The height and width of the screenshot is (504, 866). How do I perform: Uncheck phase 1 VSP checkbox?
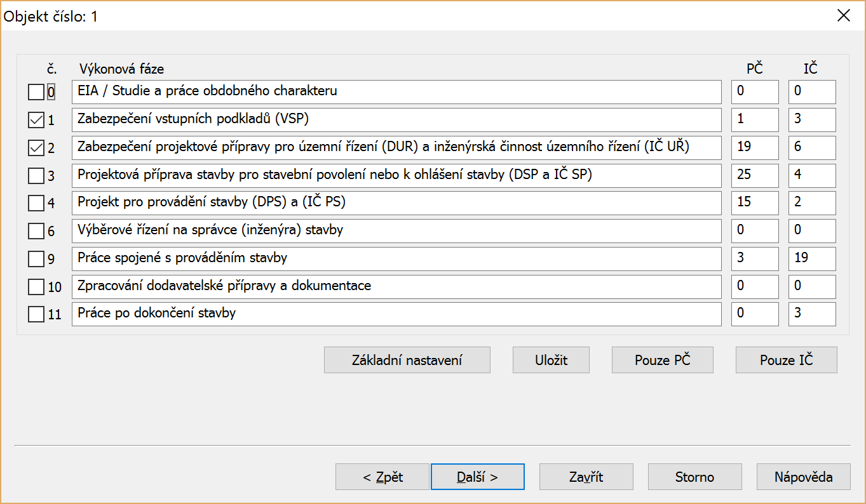coord(36,120)
